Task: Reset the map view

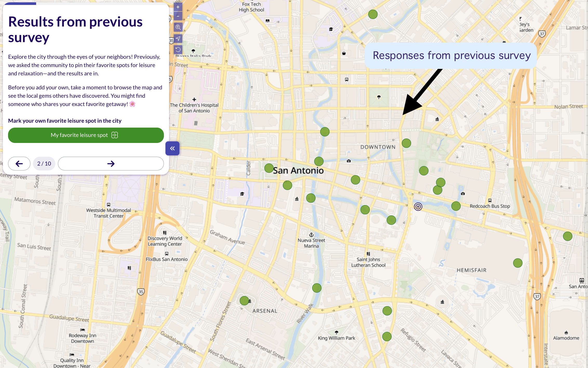Action: 178,50
